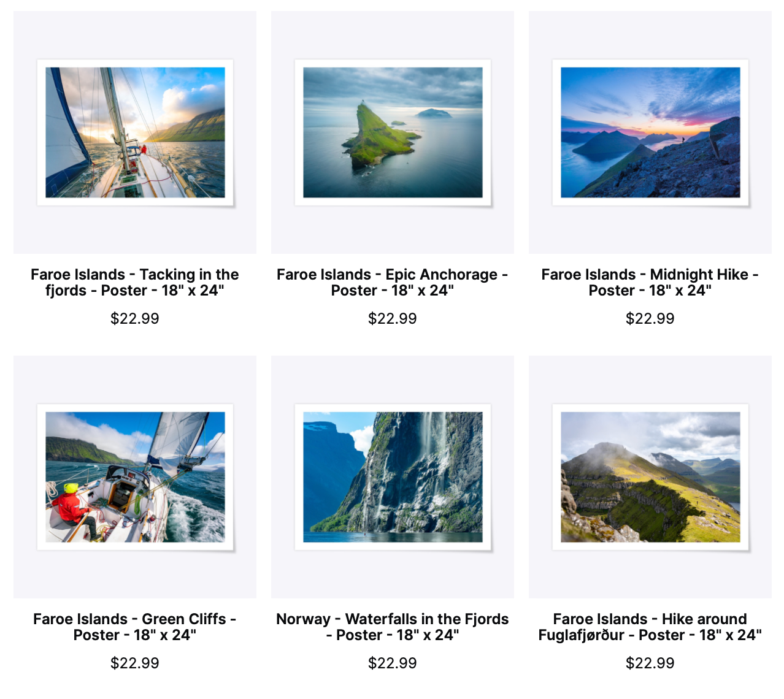Open the Tacking in the fjords poster image
Screen dimensions: 784x699
coord(135,132)
